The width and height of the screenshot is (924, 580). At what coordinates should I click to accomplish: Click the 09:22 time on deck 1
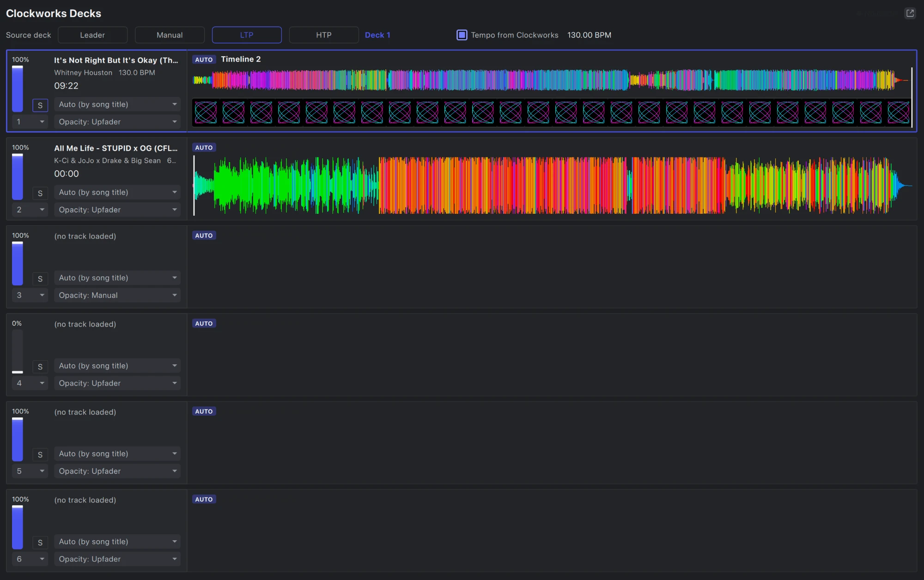coord(67,86)
